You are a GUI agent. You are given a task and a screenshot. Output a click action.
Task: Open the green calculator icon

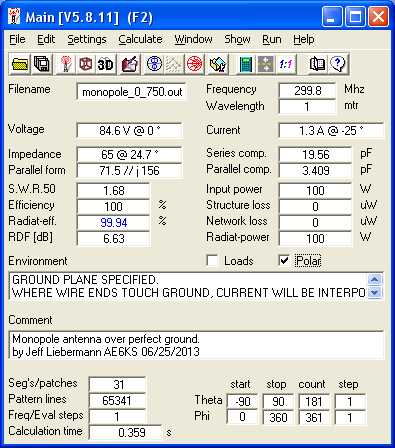pyautogui.click(x=246, y=63)
